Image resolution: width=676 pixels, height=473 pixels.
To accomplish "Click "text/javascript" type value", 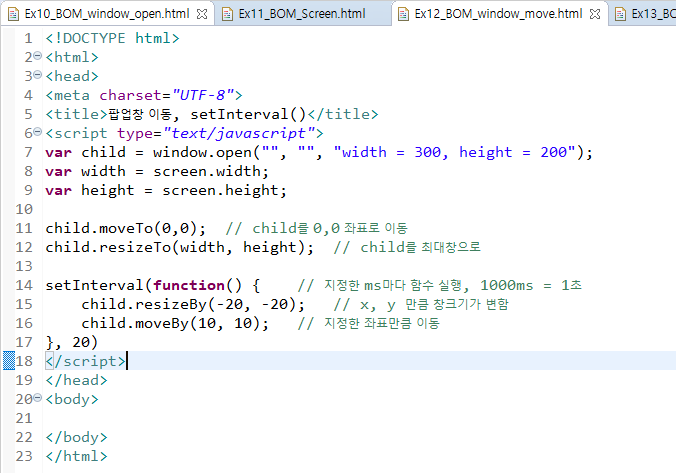I will click(239, 133).
